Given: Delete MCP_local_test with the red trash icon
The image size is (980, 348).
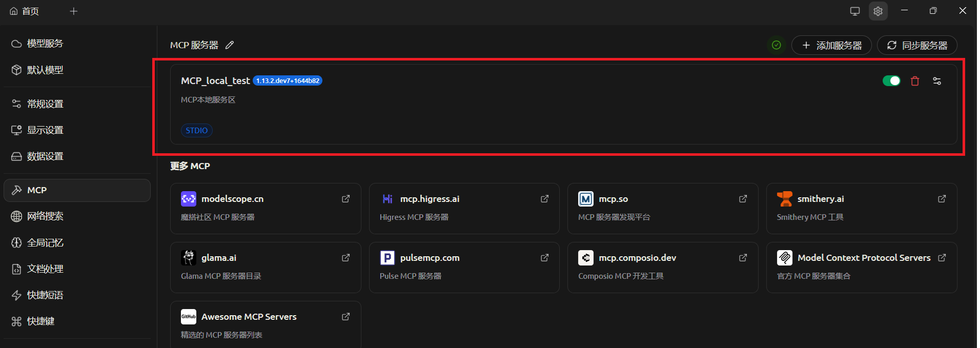Looking at the screenshot, I should tap(915, 81).
